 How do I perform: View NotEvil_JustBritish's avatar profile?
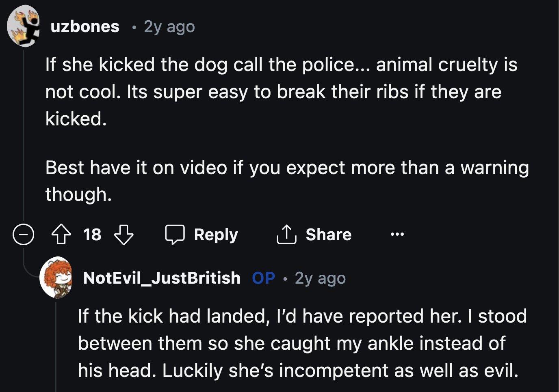[x=56, y=278]
